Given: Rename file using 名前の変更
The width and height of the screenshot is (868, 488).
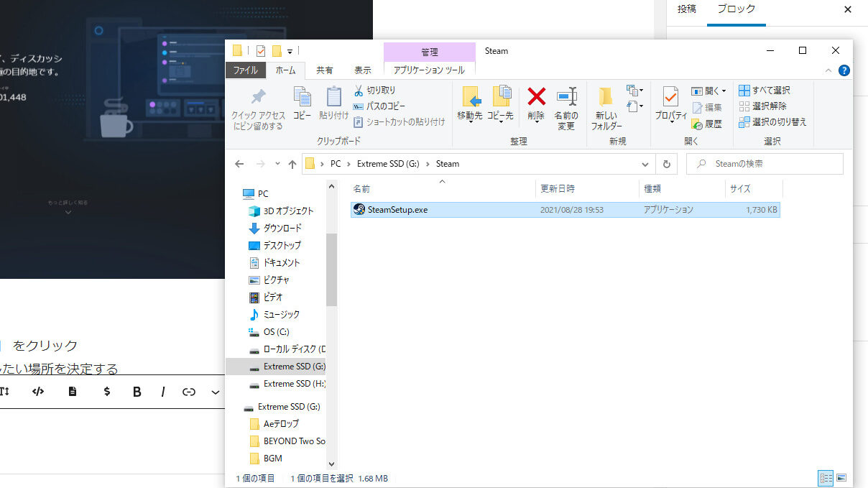Looking at the screenshot, I should tap(566, 109).
